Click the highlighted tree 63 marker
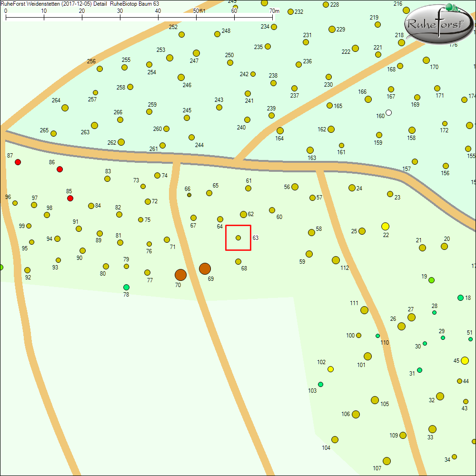This screenshot has height=476, width=476. (238, 238)
